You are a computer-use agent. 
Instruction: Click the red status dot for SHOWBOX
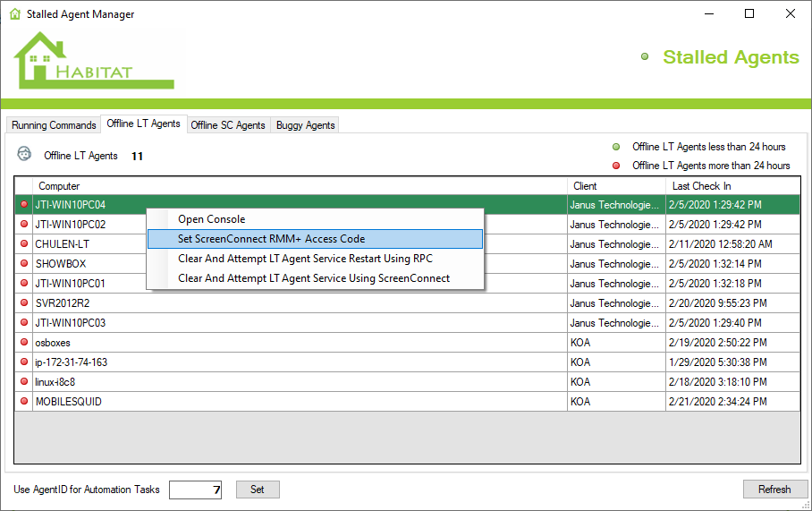[x=24, y=264]
